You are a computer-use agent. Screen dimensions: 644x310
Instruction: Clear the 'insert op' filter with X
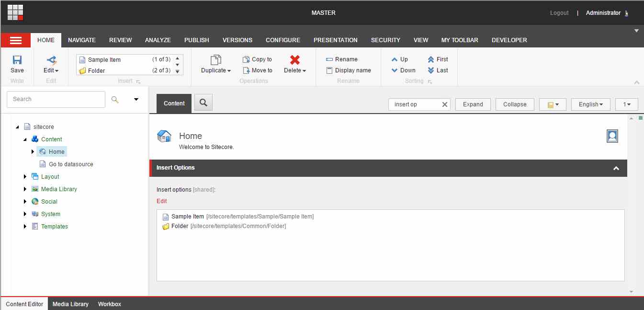[x=444, y=104]
